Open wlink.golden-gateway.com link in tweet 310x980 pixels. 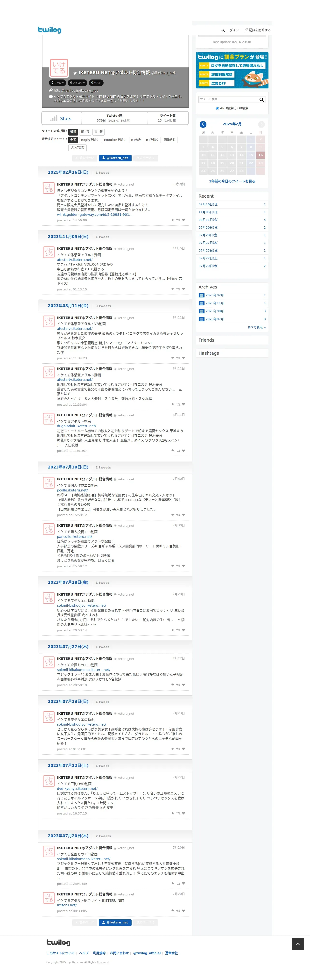coord(95,215)
